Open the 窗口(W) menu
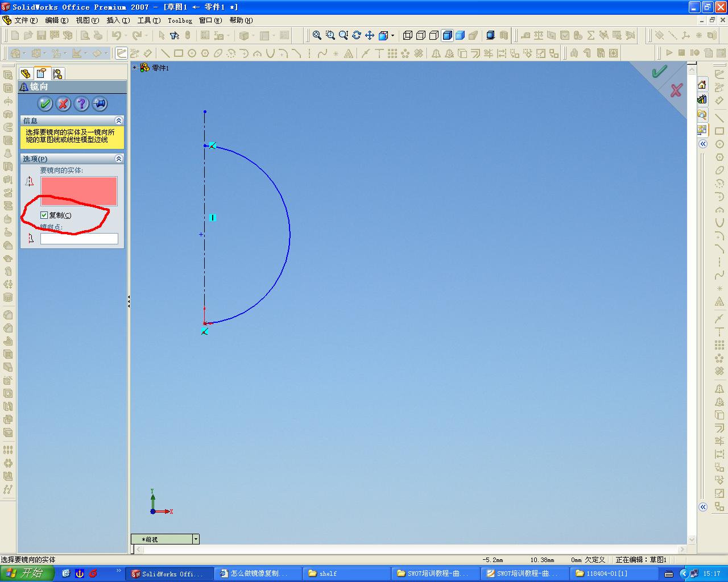 (210, 20)
